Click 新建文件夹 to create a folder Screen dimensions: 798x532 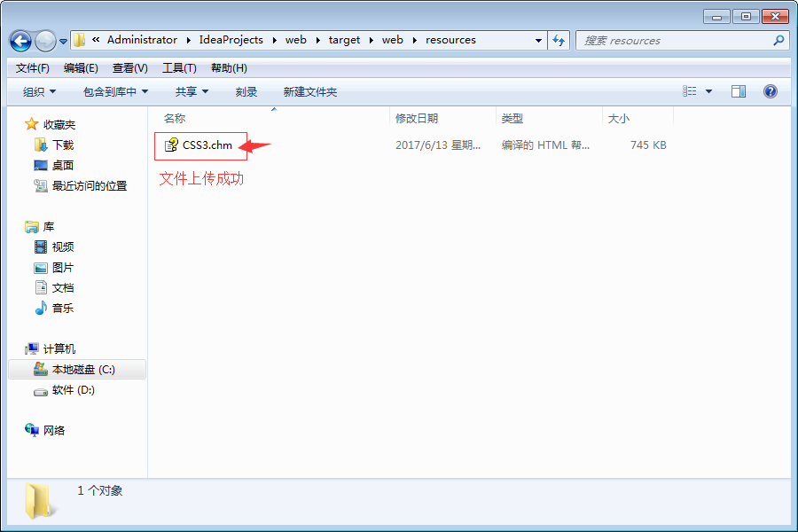[310, 92]
